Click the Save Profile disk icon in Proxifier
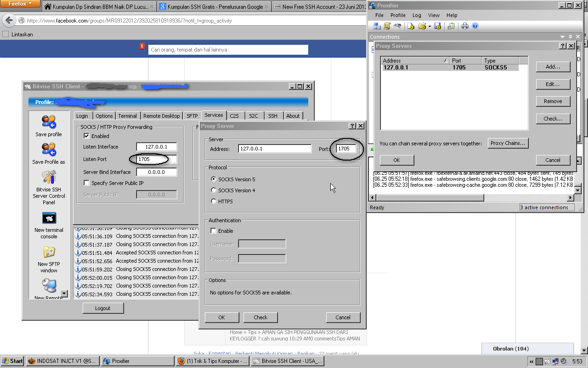The height and width of the screenshot is (368, 588). pos(437,26)
